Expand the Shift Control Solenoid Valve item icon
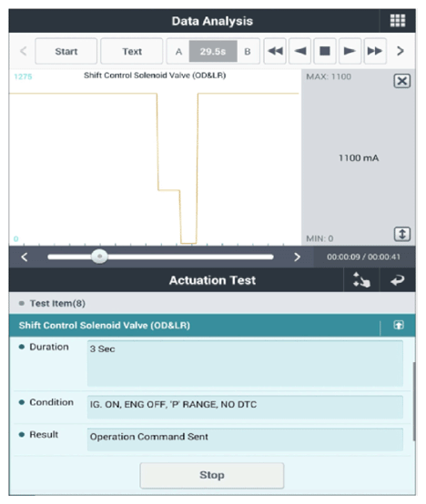426x504 pixels. (399, 325)
